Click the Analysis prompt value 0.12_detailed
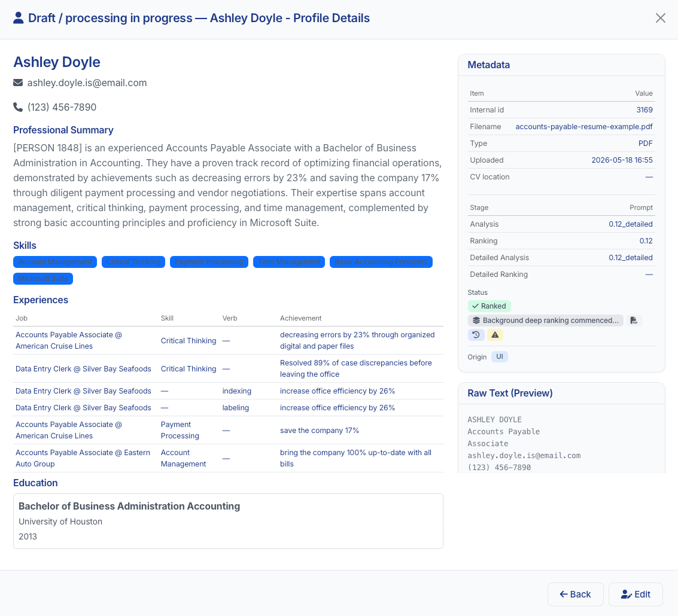Image resolution: width=678 pixels, height=616 pixels. click(631, 224)
